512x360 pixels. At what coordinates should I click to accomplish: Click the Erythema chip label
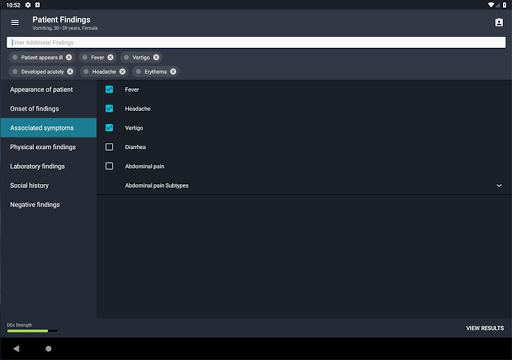[155, 72]
